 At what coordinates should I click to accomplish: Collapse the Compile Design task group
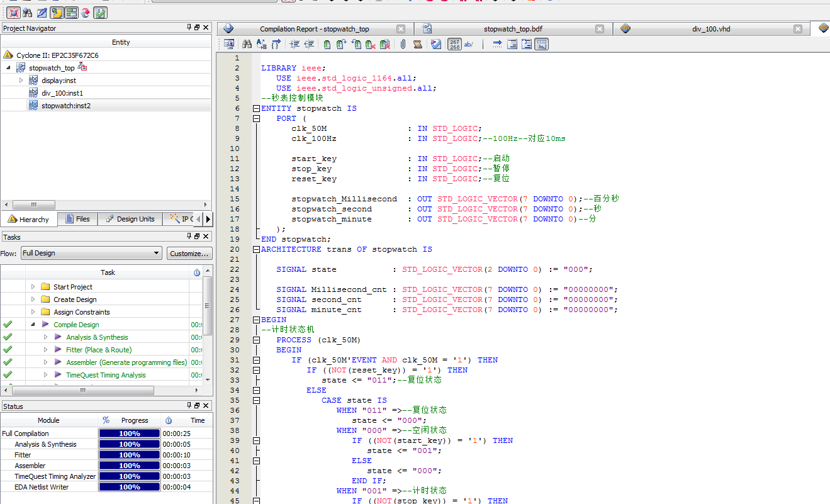[x=33, y=325]
